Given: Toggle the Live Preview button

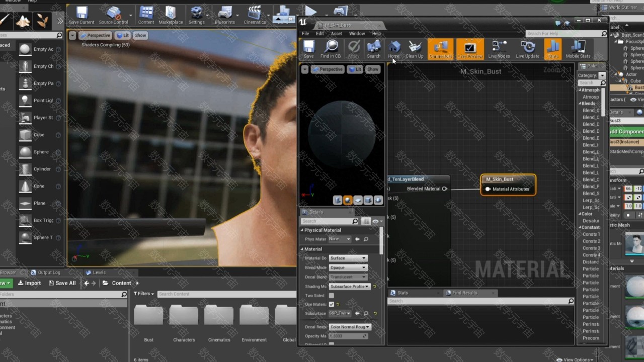Looking at the screenshot, I should (x=470, y=49).
